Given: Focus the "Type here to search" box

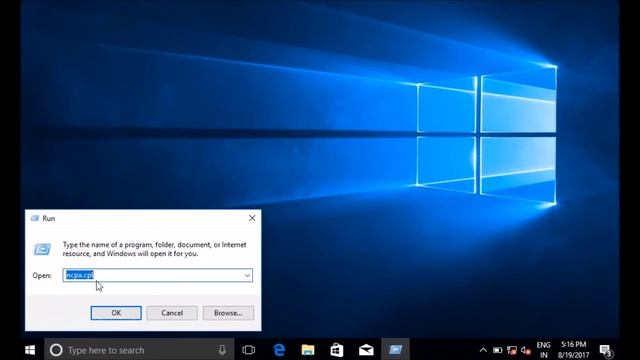Looking at the screenshot, I should [x=139, y=350].
